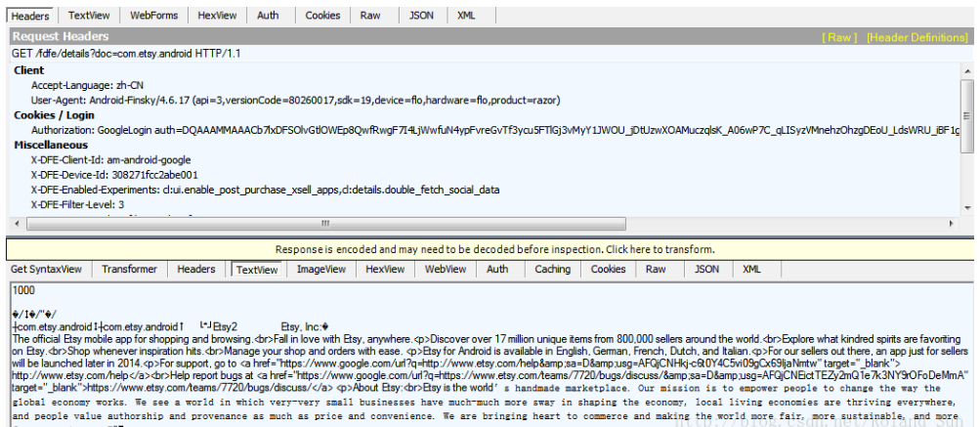Open the request JSON tab
Image resolution: width=980 pixels, height=427 pixels.
click(421, 16)
